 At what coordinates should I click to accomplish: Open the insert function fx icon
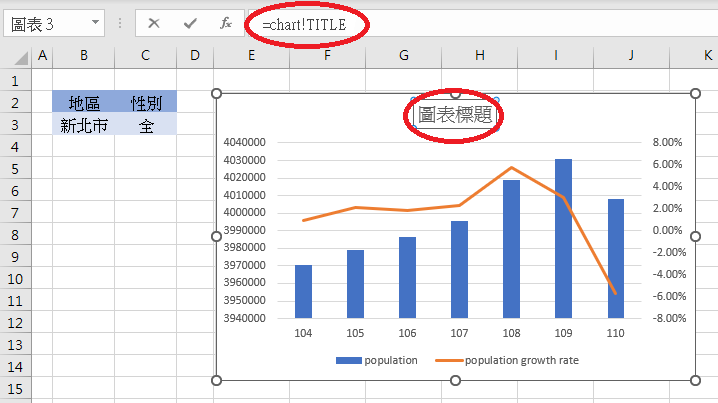pos(226,23)
